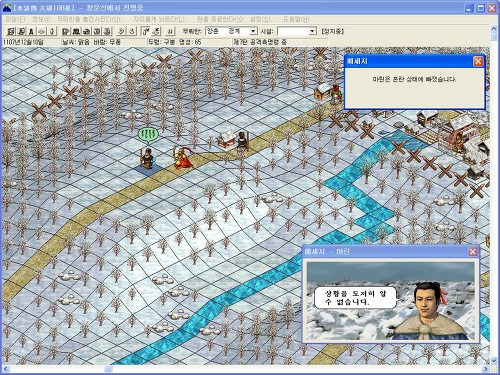Click the fourth icon in the second toolbar group

click(x=97, y=31)
